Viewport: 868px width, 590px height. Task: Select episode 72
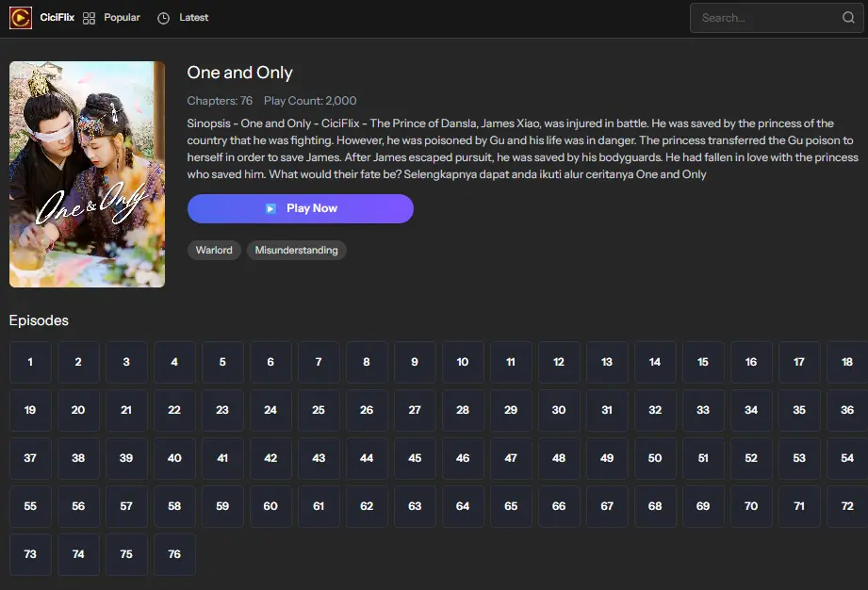(846, 506)
